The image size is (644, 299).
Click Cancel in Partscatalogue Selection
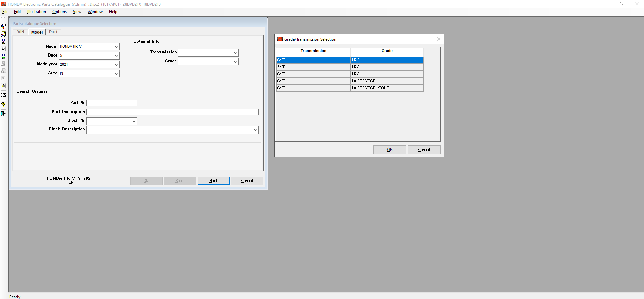pyautogui.click(x=247, y=181)
